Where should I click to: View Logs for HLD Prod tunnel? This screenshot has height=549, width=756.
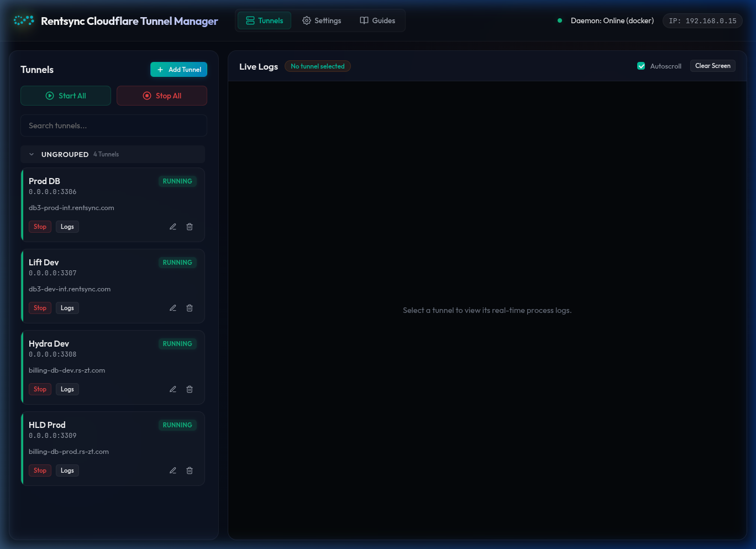coord(67,470)
